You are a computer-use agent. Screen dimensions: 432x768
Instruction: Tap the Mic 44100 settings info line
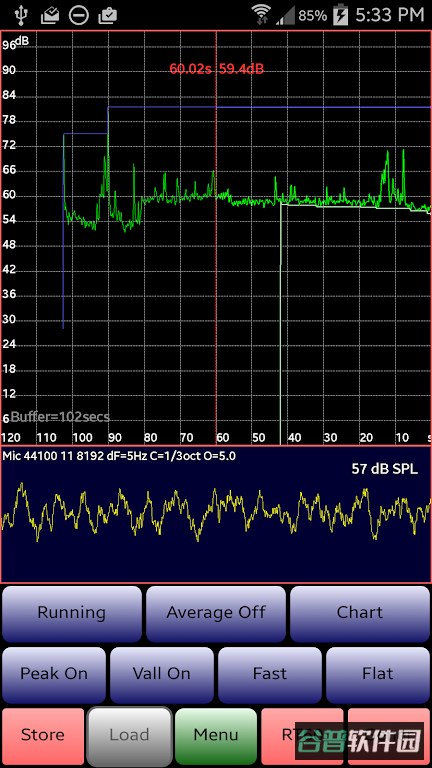(x=119, y=456)
